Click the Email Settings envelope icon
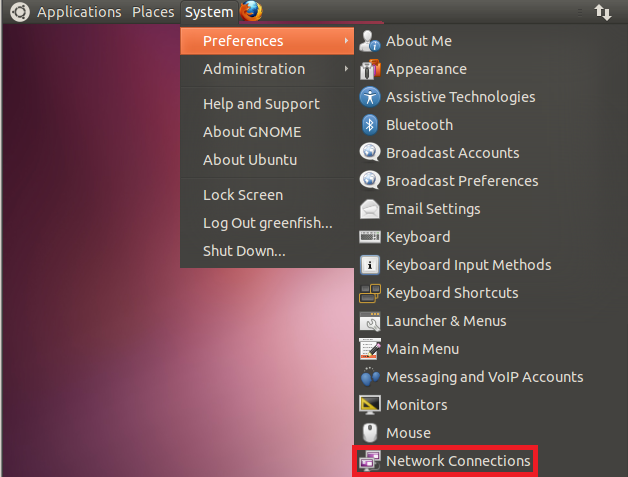Image resolution: width=628 pixels, height=477 pixels. pos(369,209)
